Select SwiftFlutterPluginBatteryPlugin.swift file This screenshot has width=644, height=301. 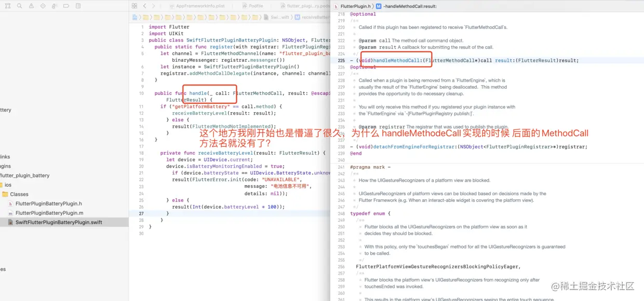64,222
